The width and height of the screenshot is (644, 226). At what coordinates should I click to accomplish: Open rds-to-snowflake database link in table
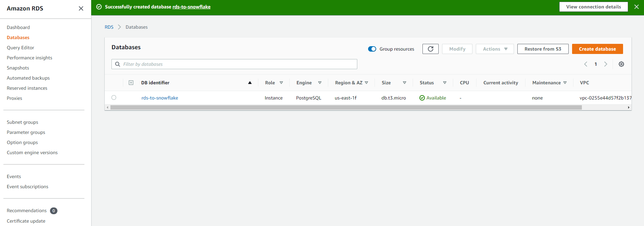point(160,98)
